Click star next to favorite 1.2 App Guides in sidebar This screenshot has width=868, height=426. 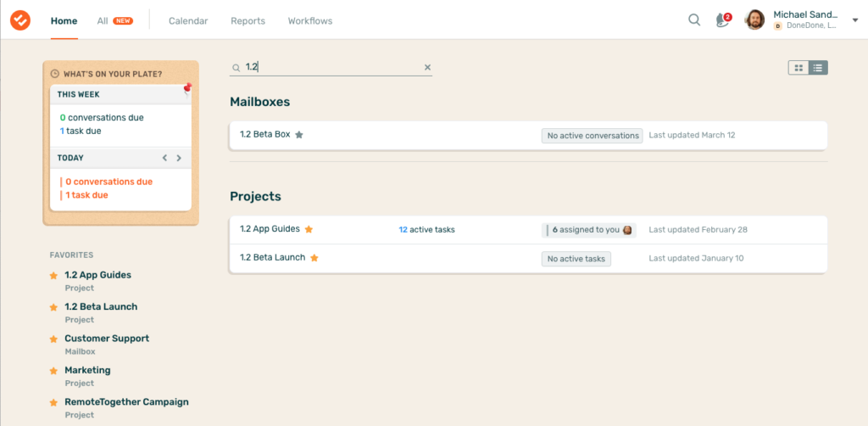(x=53, y=275)
